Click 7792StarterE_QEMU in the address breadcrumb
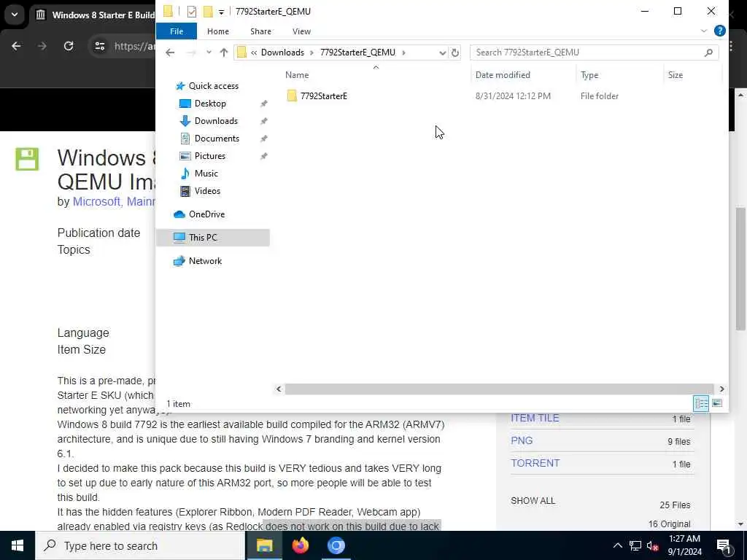 click(x=357, y=52)
